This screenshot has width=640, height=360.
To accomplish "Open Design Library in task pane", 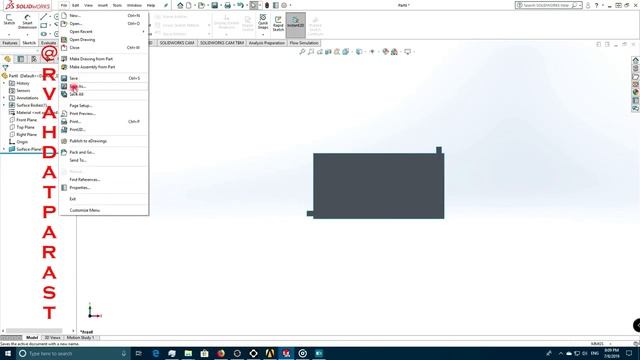I will pyautogui.click(x=636, y=68).
